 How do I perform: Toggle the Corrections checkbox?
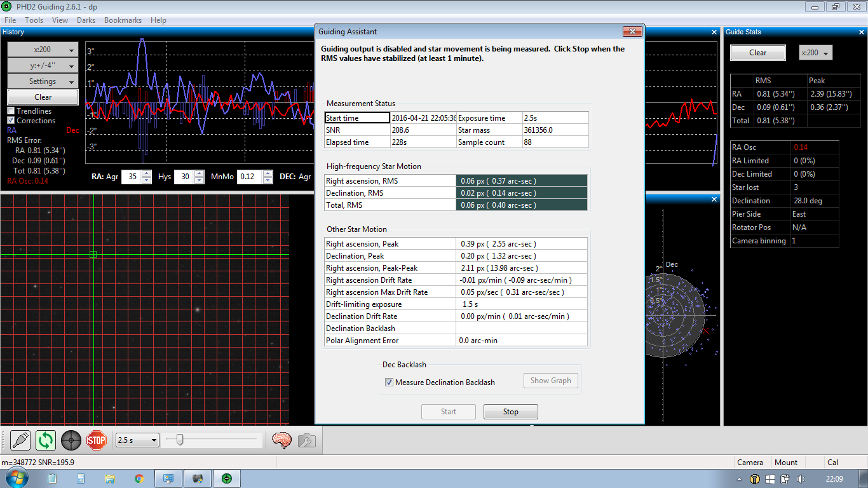tap(11, 121)
